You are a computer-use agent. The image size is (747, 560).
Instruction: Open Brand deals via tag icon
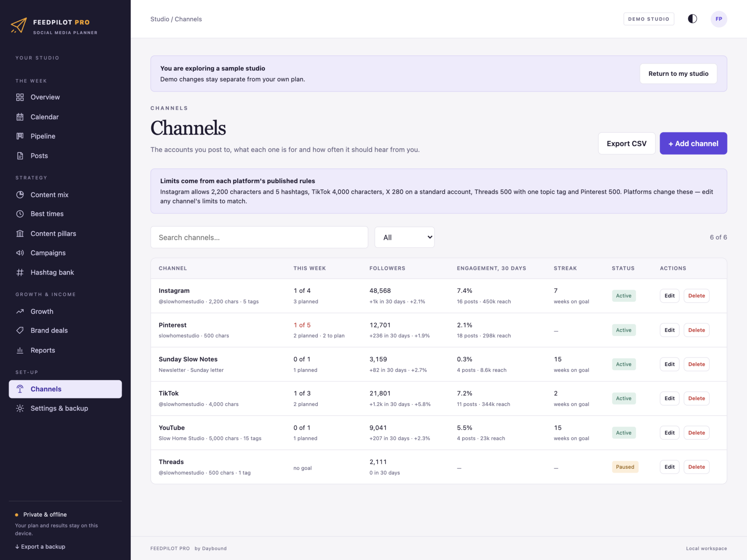[20, 331]
